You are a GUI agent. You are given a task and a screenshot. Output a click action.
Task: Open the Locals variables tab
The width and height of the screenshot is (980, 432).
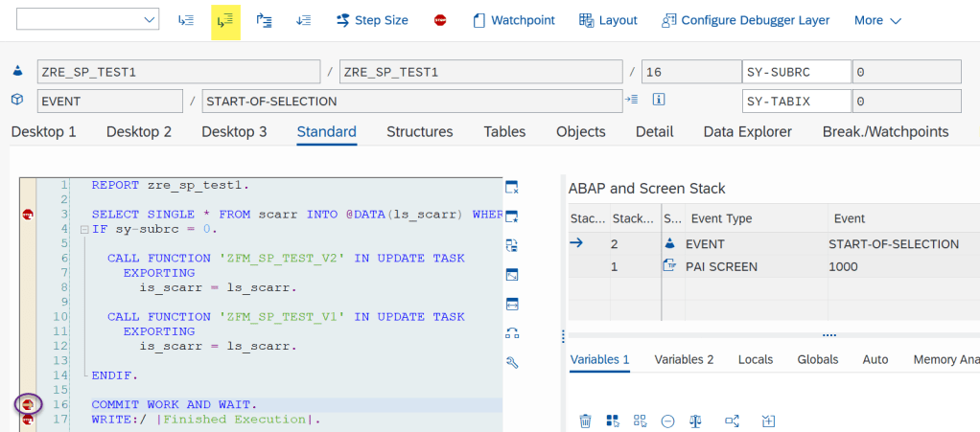pos(756,359)
